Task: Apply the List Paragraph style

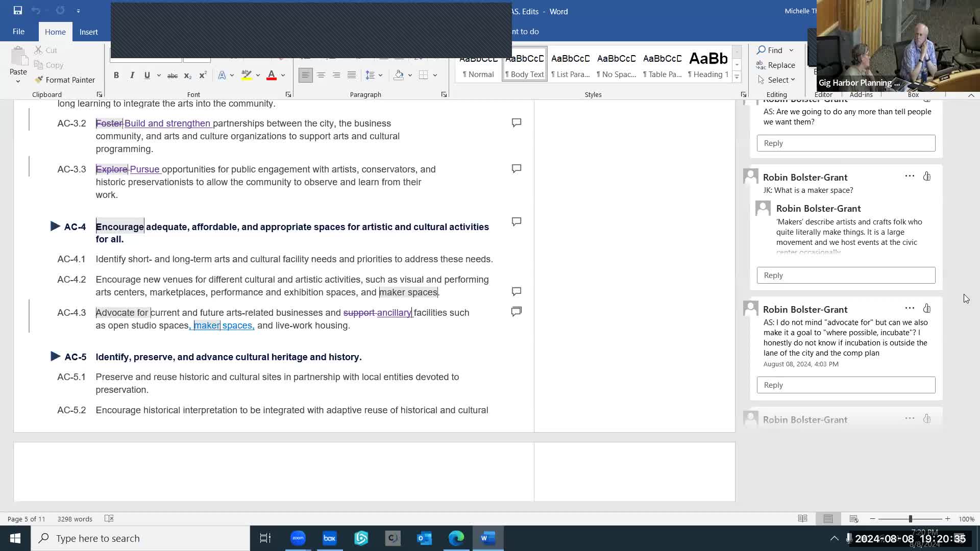Action: click(570, 64)
